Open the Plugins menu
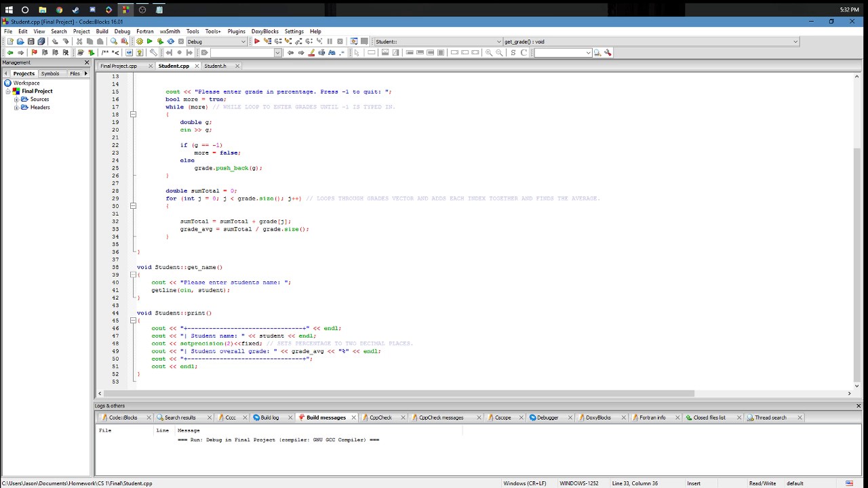Image resolution: width=868 pixels, height=488 pixels. [236, 31]
